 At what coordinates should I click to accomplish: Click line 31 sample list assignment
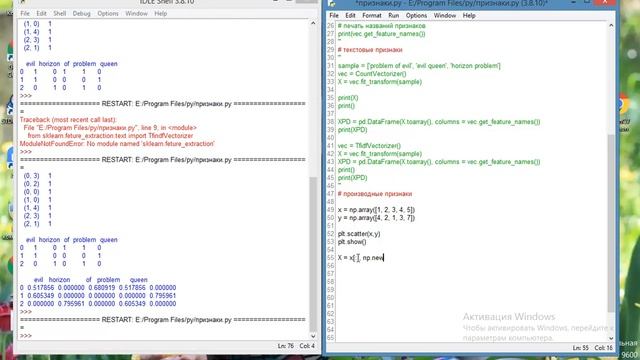click(x=419, y=66)
